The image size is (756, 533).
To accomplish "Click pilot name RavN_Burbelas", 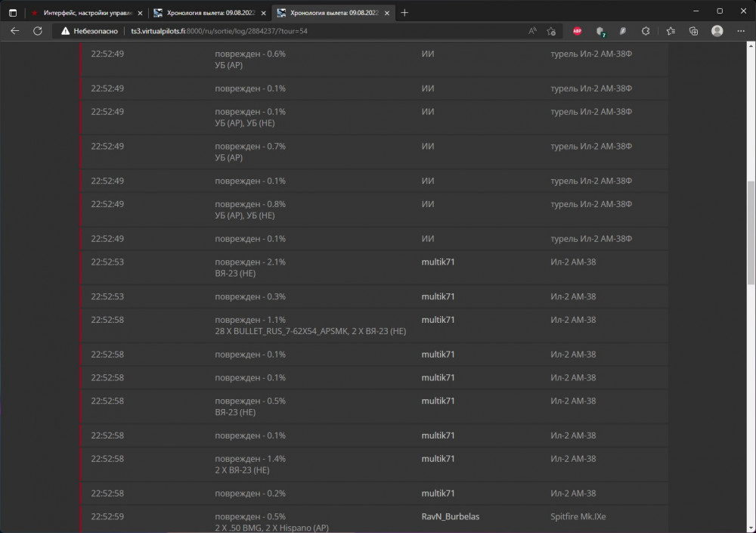I will point(450,516).
